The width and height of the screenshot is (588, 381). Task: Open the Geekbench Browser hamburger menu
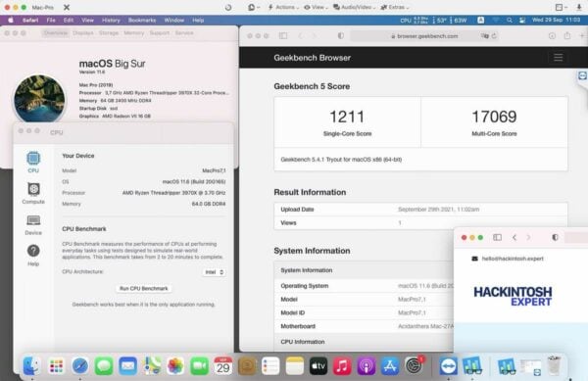[x=558, y=58]
